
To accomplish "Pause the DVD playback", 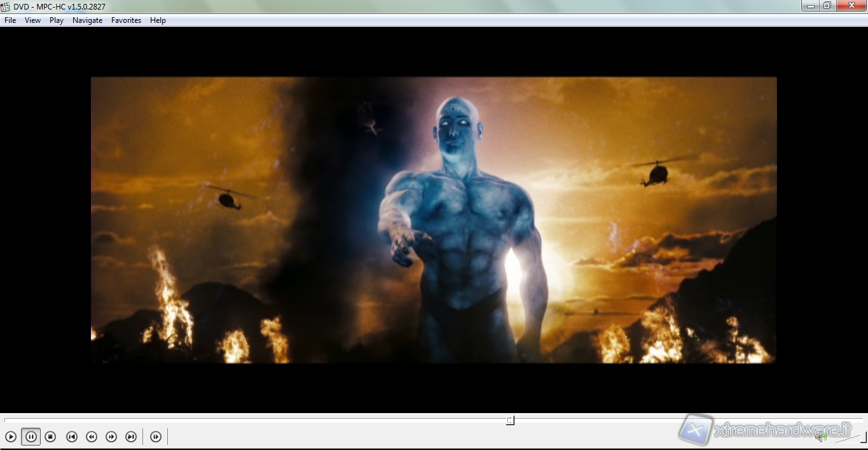I will (x=31, y=437).
